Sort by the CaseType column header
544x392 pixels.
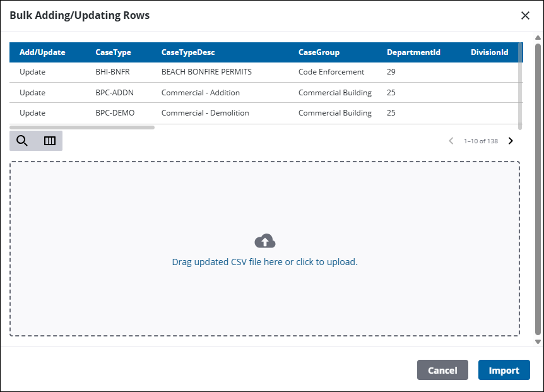[x=113, y=52]
